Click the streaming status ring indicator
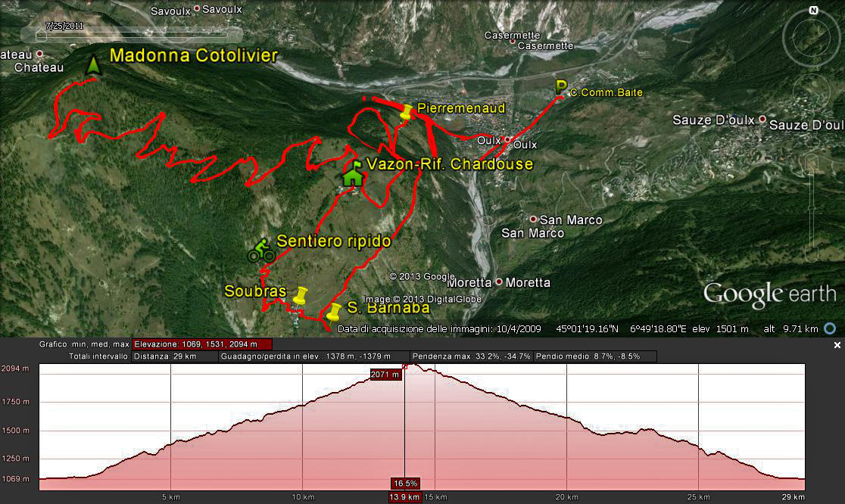The height and width of the screenshot is (504, 845). tap(830, 328)
